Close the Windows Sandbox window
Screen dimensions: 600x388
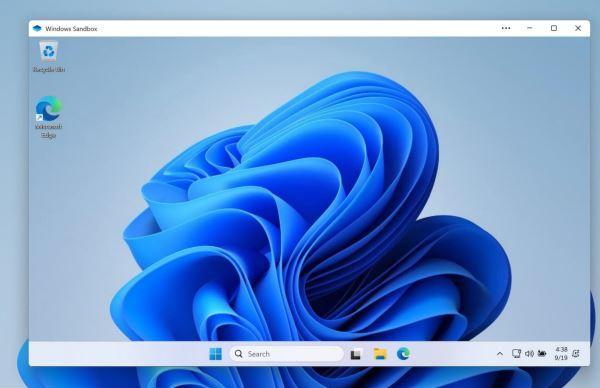(578, 28)
